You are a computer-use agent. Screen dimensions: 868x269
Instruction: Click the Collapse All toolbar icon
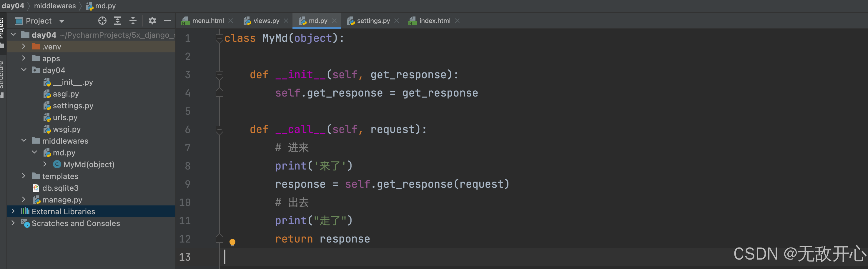[x=133, y=21]
